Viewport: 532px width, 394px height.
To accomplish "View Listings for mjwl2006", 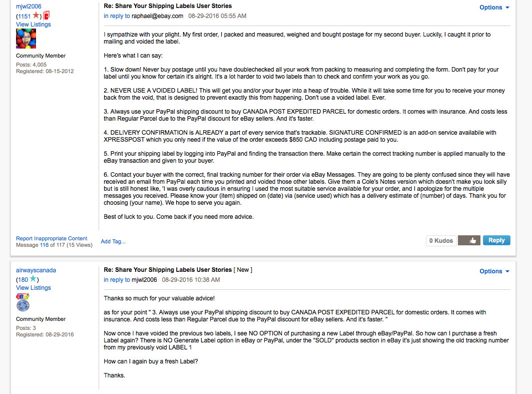I will pos(33,25).
